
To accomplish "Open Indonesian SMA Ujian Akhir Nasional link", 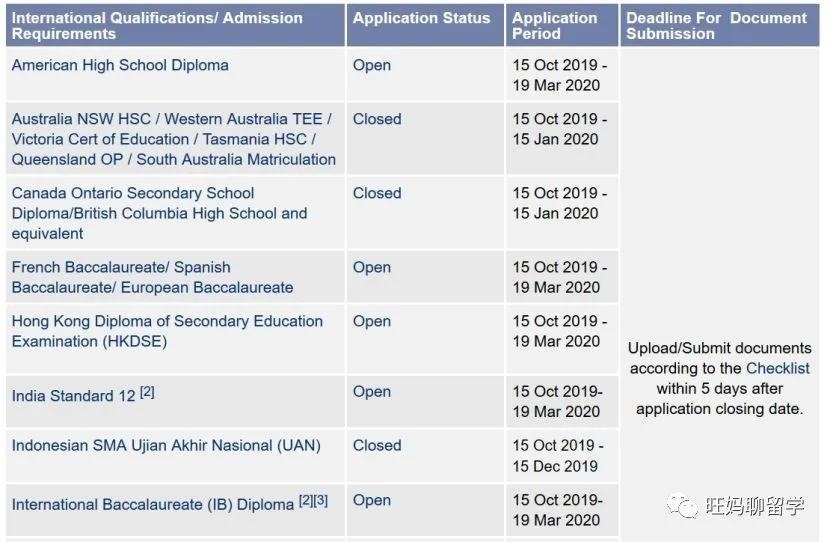I will coord(166,446).
